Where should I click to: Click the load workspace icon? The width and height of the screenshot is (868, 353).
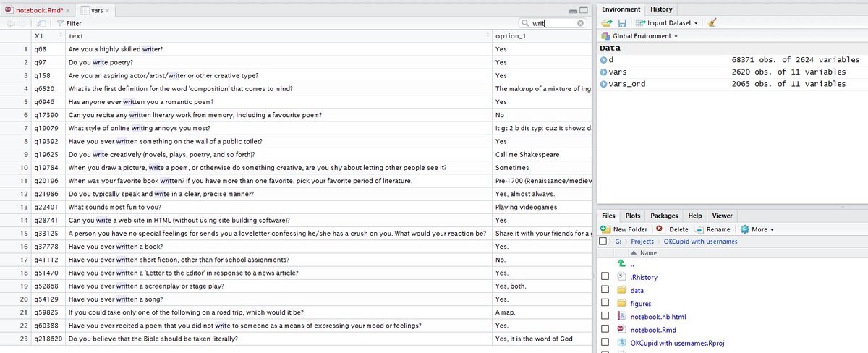[x=606, y=23]
